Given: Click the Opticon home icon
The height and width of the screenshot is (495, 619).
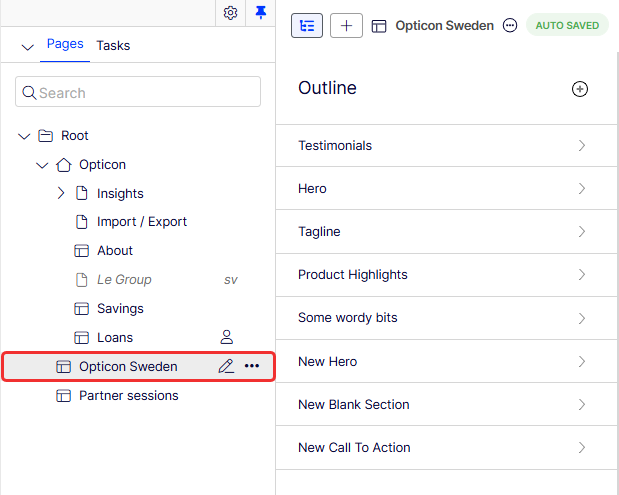Looking at the screenshot, I should point(64,165).
